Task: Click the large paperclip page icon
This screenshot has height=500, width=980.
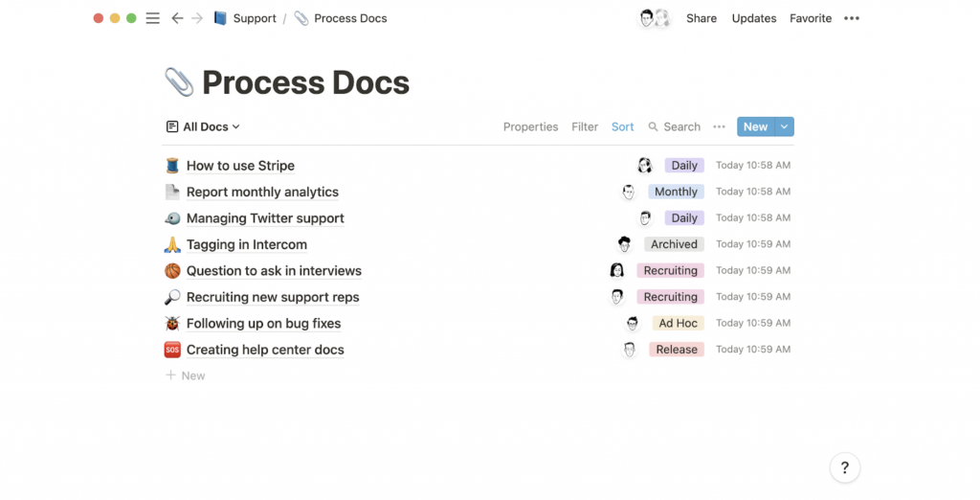Action: coord(179,82)
